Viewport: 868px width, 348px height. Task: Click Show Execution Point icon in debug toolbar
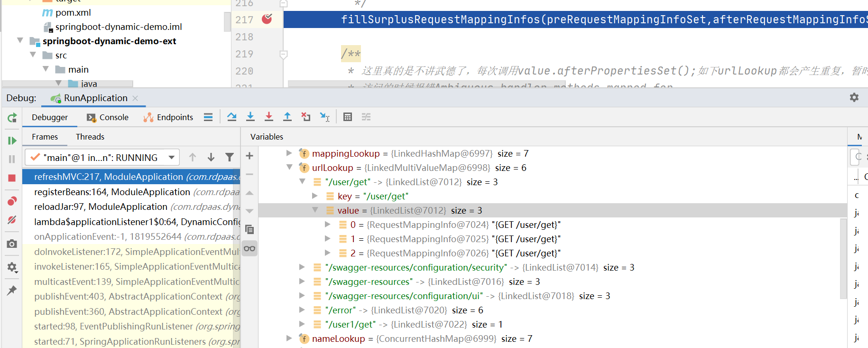click(208, 117)
